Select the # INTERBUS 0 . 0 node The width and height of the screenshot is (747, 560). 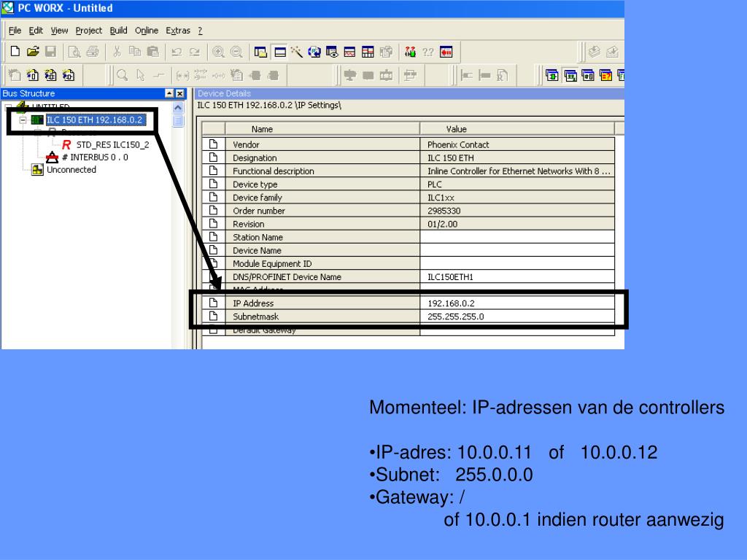tap(95, 157)
